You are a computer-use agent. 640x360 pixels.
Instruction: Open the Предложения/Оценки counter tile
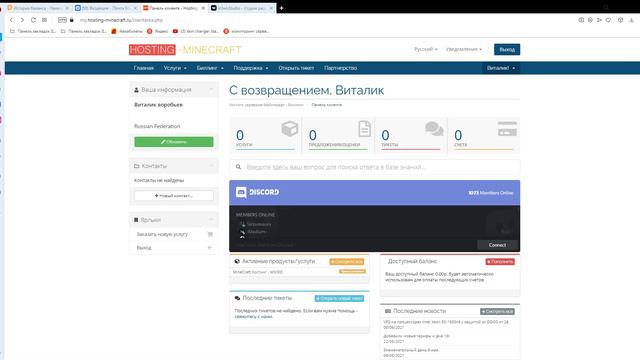click(x=338, y=135)
